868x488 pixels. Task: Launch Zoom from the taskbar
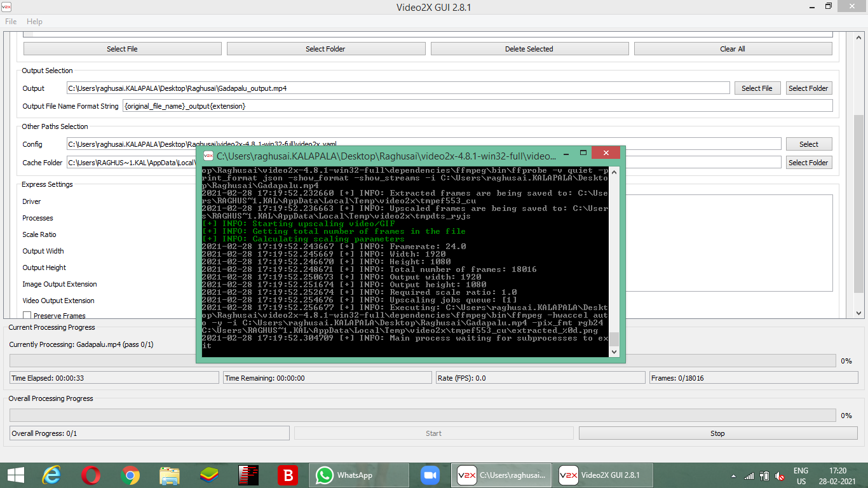(430, 475)
